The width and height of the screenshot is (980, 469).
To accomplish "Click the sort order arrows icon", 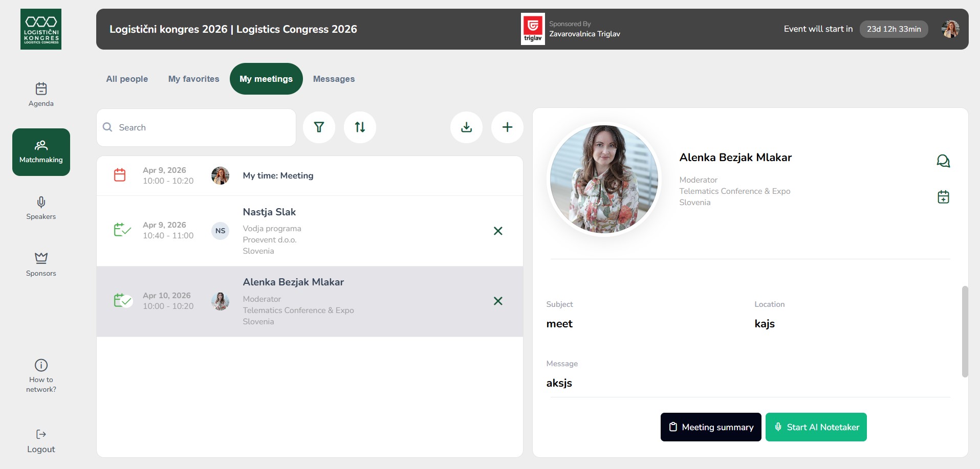I will click(360, 127).
